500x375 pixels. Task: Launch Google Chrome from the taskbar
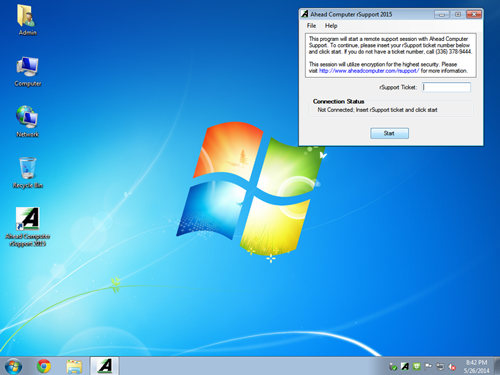tap(44, 366)
